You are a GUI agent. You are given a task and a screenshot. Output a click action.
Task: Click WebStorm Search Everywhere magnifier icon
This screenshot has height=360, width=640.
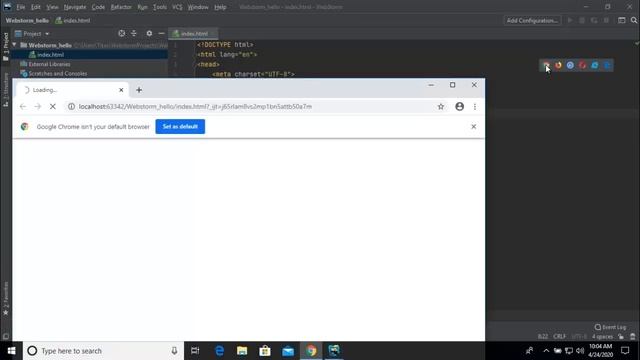(x=633, y=20)
